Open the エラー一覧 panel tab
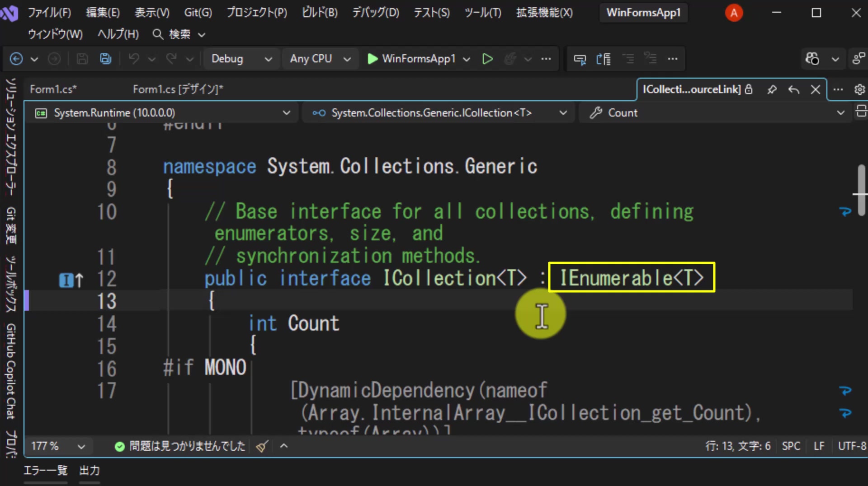868x486 pixels. 45,471
